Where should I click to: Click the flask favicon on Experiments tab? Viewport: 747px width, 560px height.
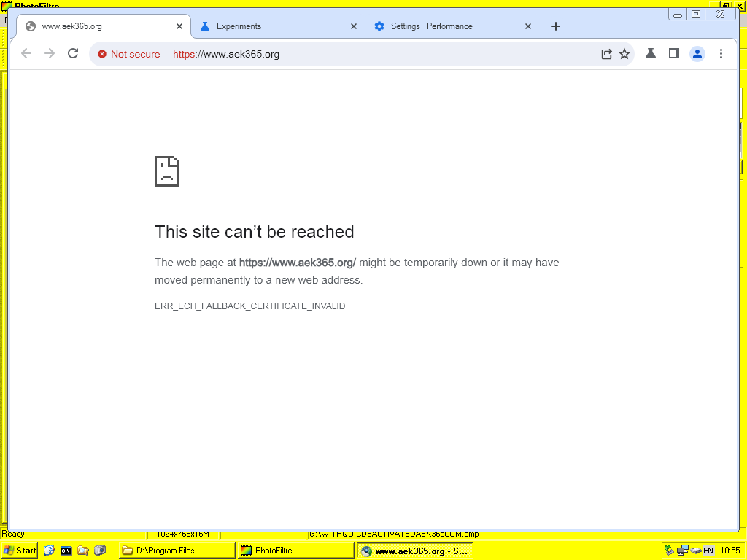[205, 26]
